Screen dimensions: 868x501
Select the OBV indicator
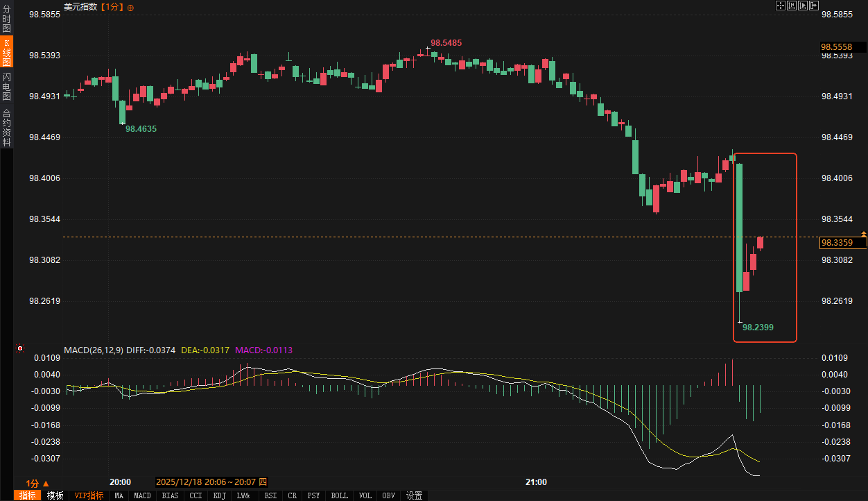pos(389,495)
